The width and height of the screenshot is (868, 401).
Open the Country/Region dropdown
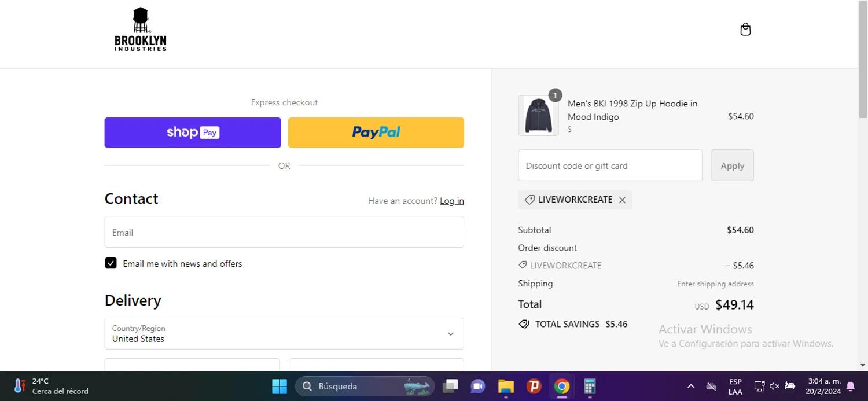point(284,333)
